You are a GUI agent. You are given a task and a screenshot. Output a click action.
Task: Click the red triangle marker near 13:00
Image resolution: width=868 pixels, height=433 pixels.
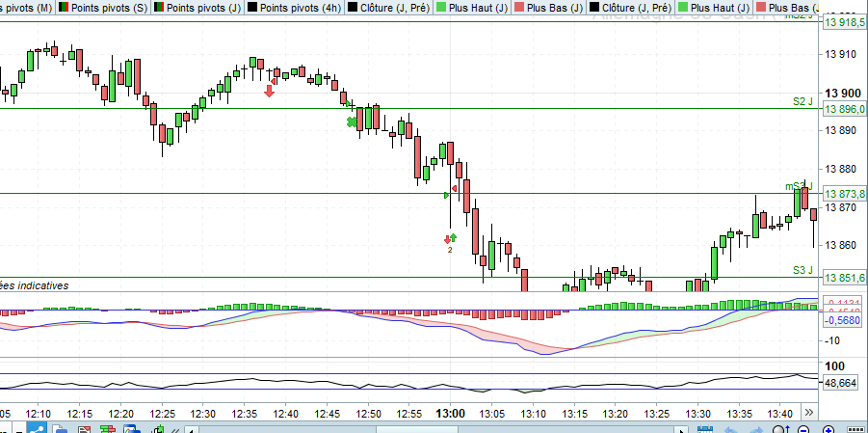click(455, 188)
